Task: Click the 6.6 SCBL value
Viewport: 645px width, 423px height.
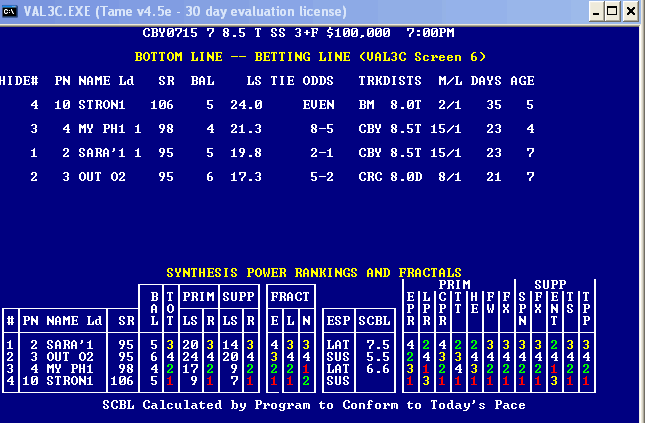Action: 378,369
